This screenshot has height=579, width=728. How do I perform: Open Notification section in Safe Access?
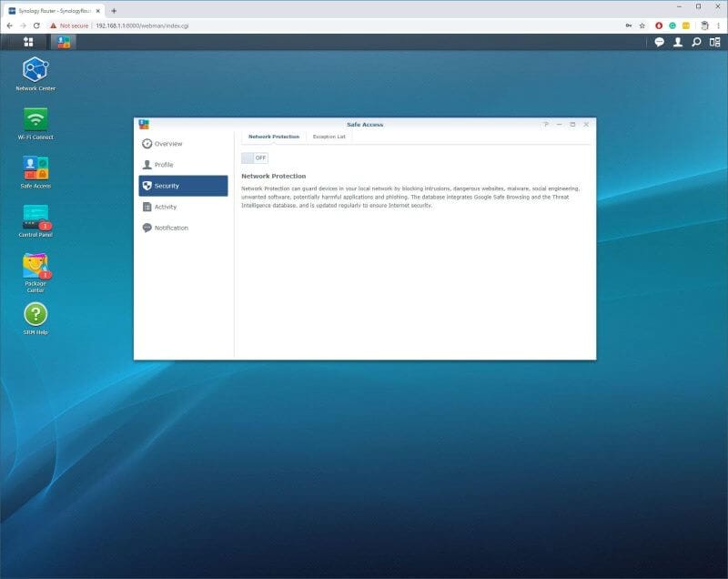(173, 228)
